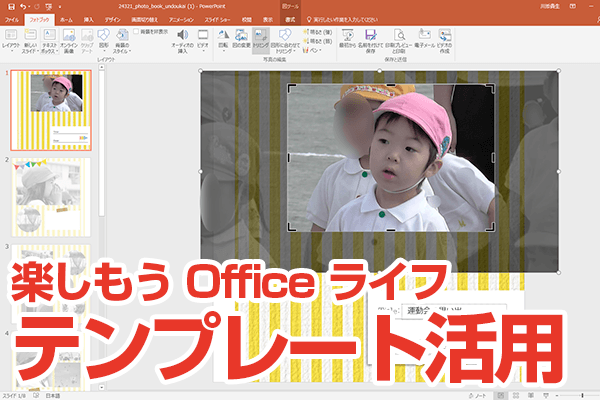Click the top-center crop handle on the photo

pyautogui.click(x=391, y=85)
